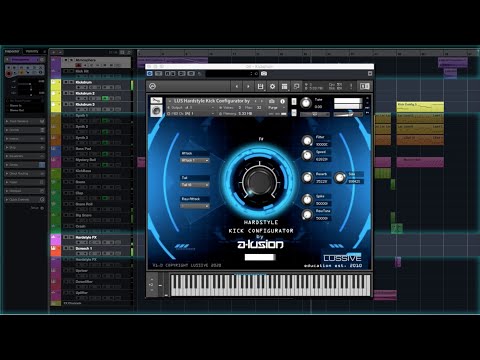The height and width of the screenshot is (360, 480).
Task: Open the plugin window menu arrow at right
Action: 369,73
